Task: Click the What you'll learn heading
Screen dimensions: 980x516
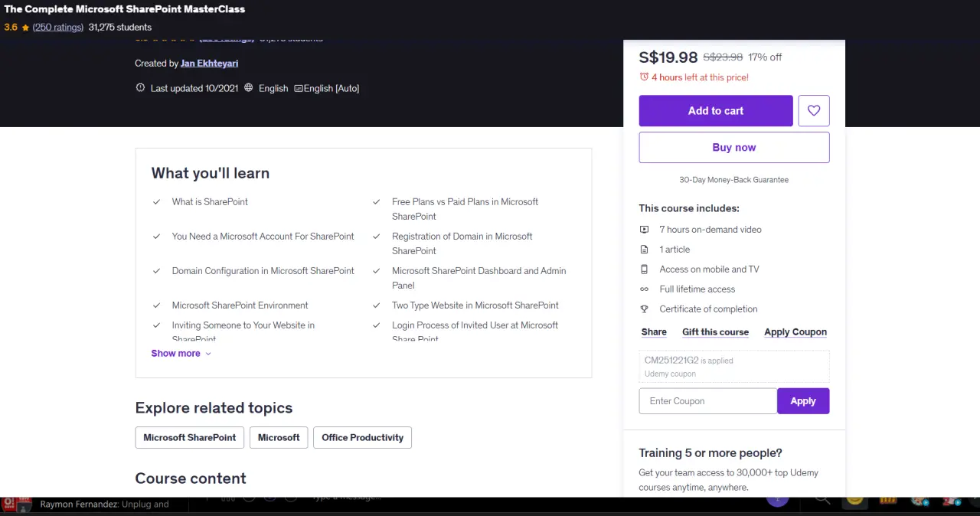Action: tap(211, 173)
